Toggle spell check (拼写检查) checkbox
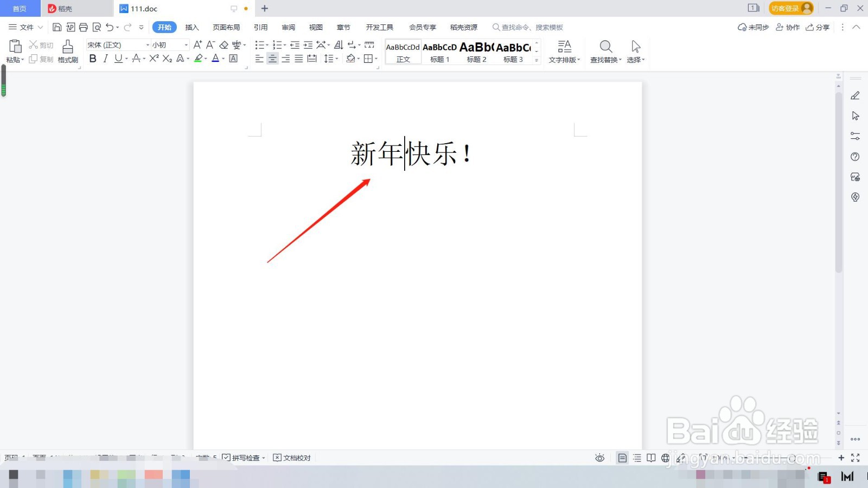868x488 pixels. pos(226,458)
